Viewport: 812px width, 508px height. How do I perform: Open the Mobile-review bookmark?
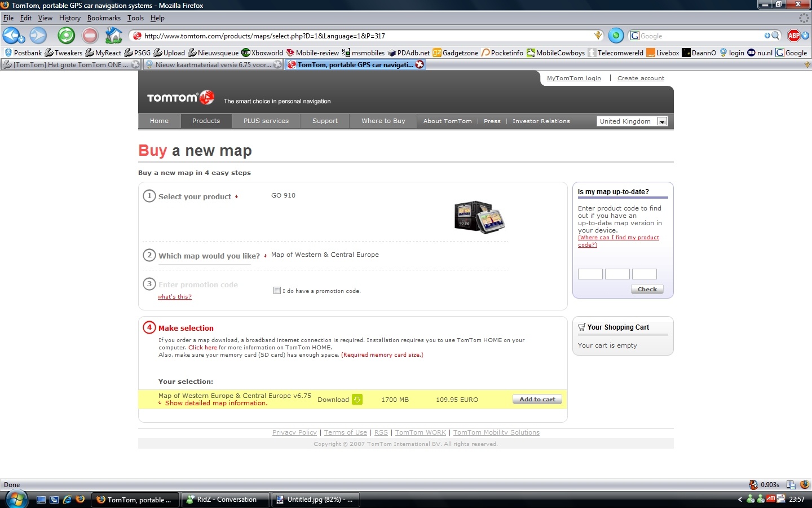tap(312, 52)
